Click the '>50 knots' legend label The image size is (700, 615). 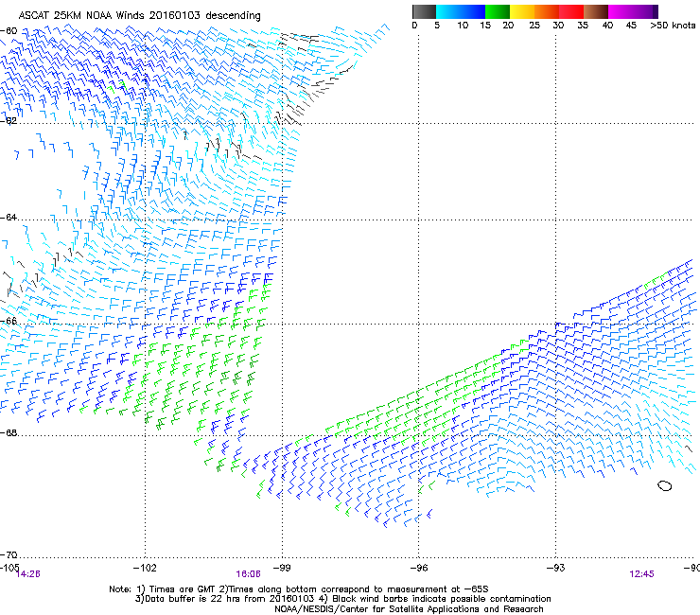[x=673, y=26]
